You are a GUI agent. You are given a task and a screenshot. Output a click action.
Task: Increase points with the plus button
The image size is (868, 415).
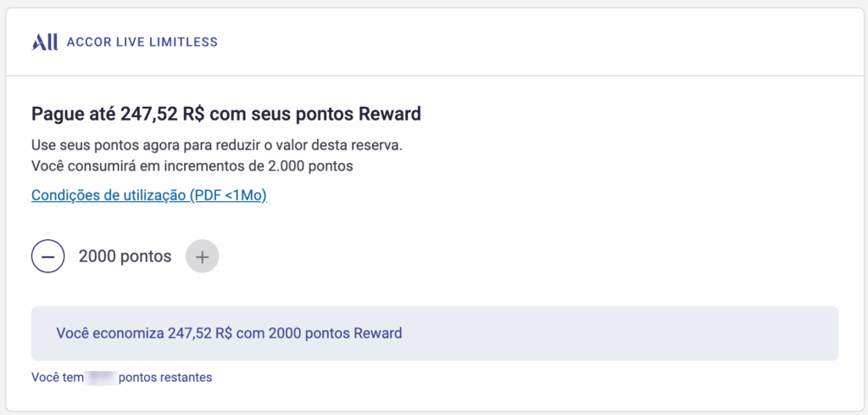tap(202, 255)
